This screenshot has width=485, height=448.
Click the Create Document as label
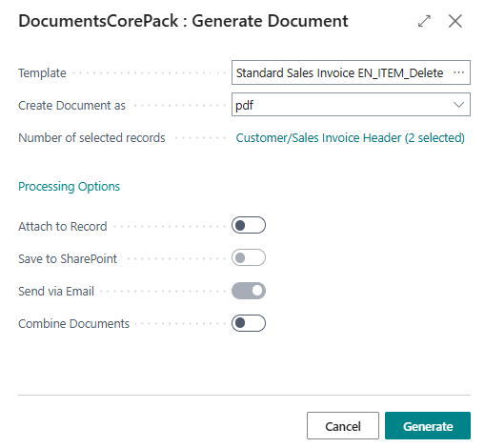click(x=71, y=106)
